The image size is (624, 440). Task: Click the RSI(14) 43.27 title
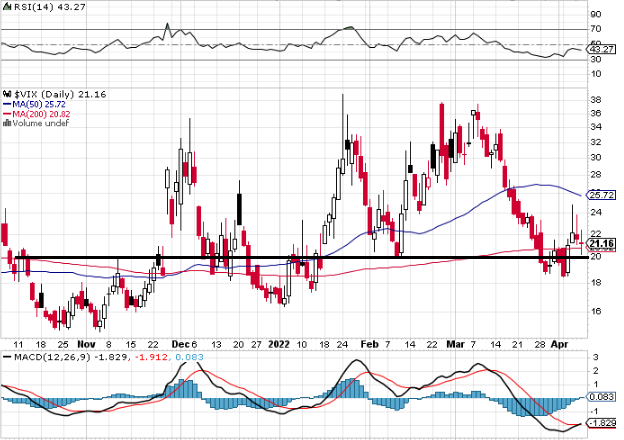pyautogui.click(x=50, y=7)
